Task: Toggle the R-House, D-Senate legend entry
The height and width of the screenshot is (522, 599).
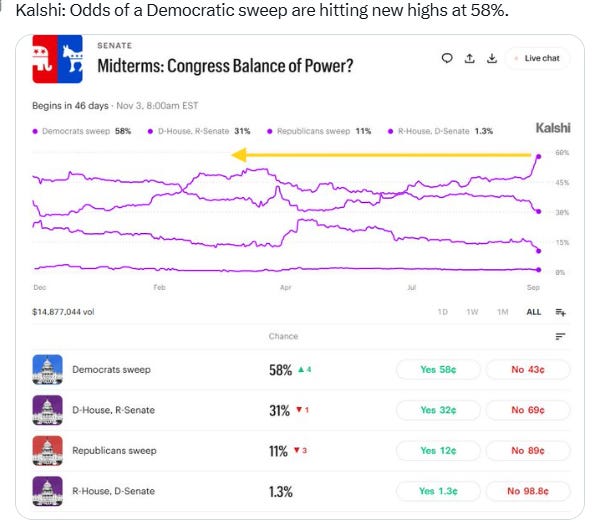Action: coord(440,131)
